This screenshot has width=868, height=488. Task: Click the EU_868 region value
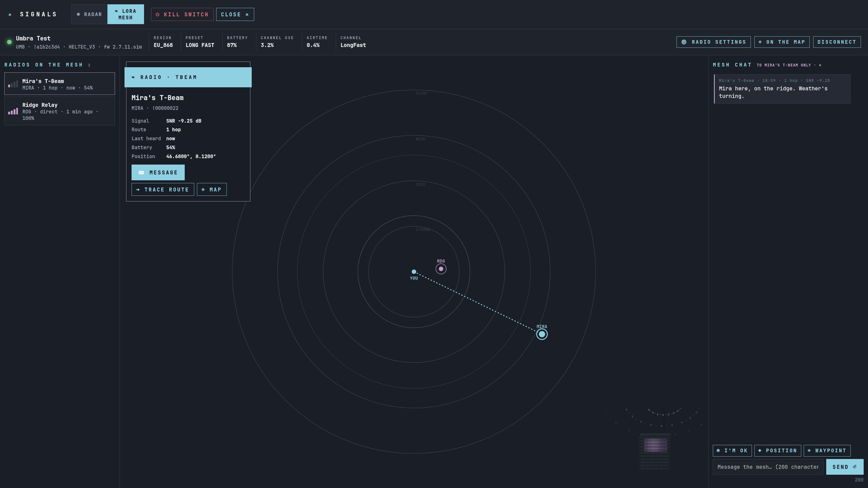[163, 46]
